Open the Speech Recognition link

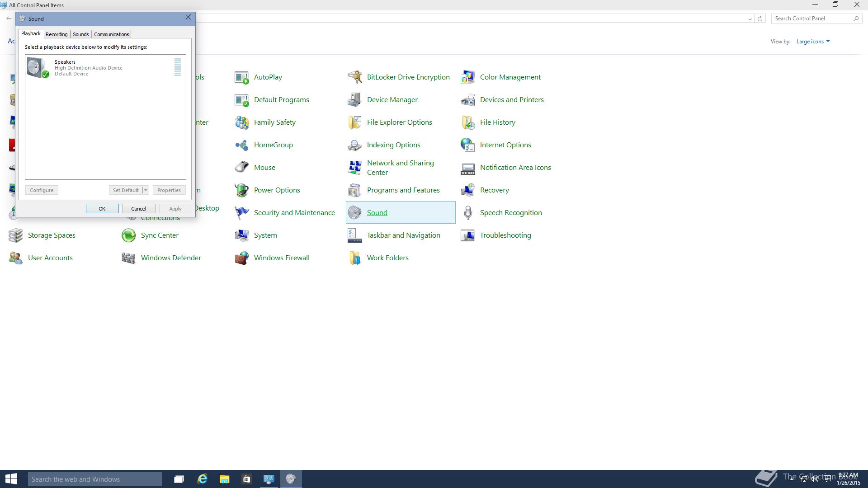pyautogui.click(x=511, y=213)
